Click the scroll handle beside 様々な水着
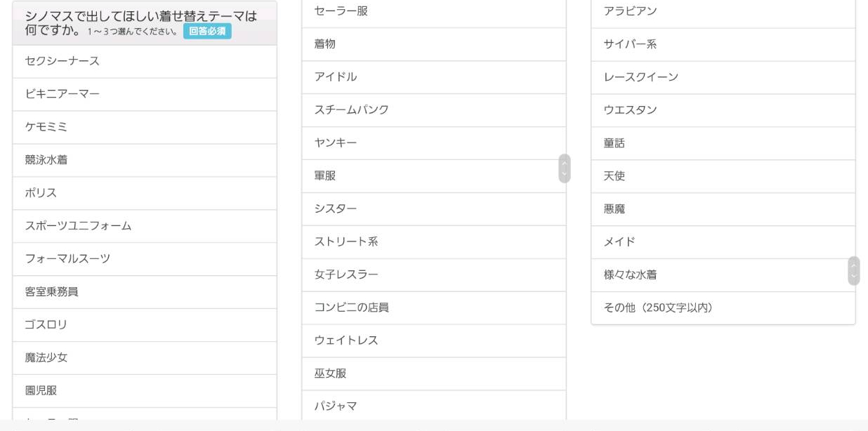This screenshot has width=868, height=431. (854, 271)
